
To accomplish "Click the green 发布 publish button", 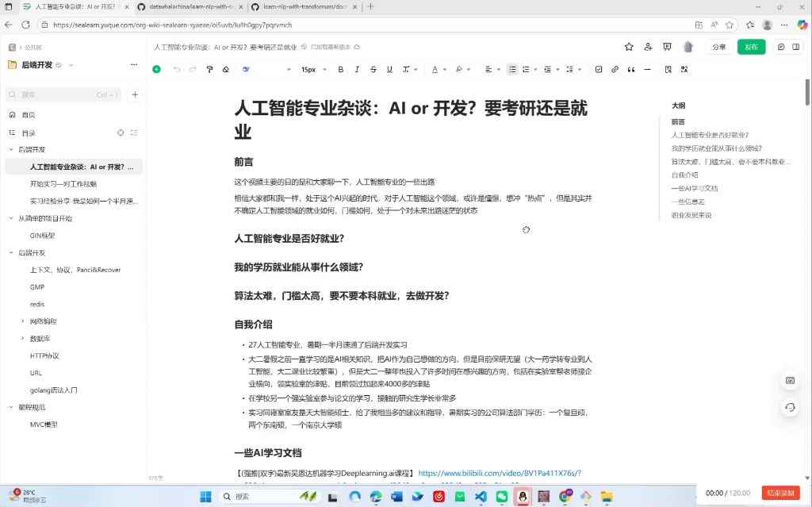I will click(x=751, y=47).
